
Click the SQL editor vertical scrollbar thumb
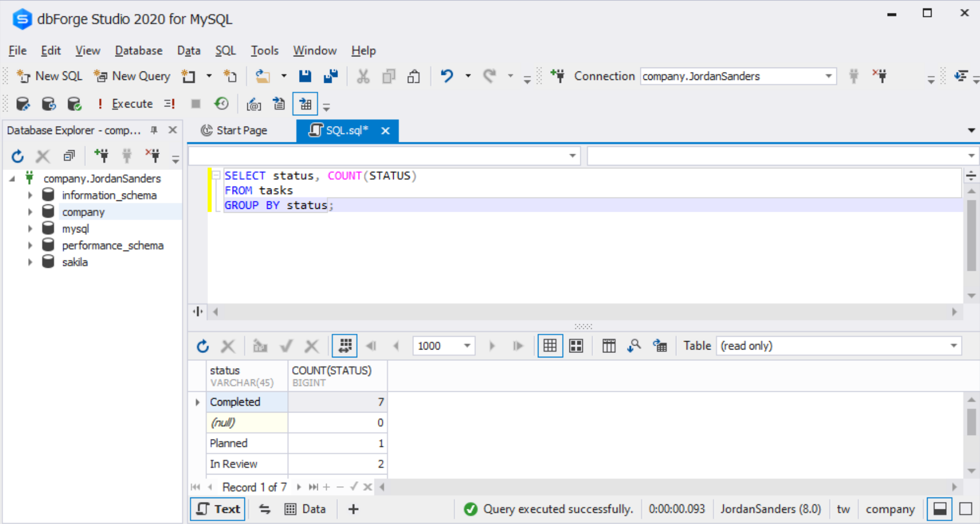[972, 235]
